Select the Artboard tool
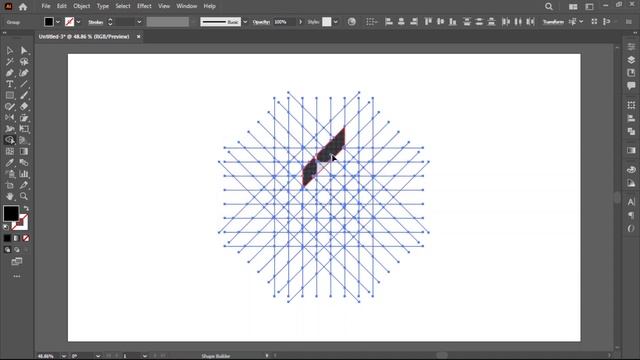The height and width of the screenshot is (360, 640). (x=9, y=185)
